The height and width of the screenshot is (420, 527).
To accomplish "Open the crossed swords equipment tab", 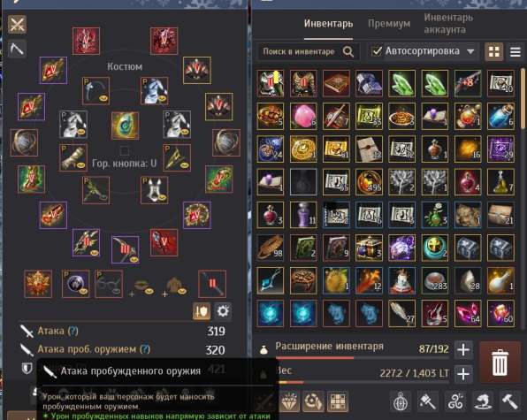I will [x=17, y=24].
